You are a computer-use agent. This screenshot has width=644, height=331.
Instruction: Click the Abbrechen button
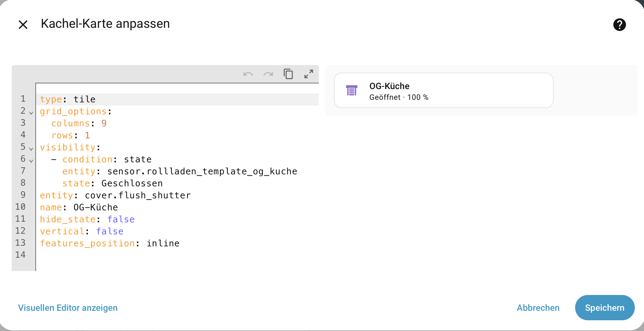coord(538,308)
